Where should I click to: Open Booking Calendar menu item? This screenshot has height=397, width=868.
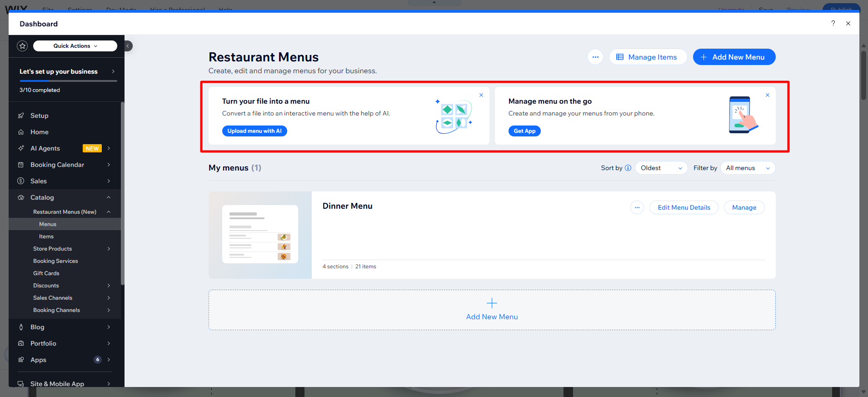click(65, 165)
